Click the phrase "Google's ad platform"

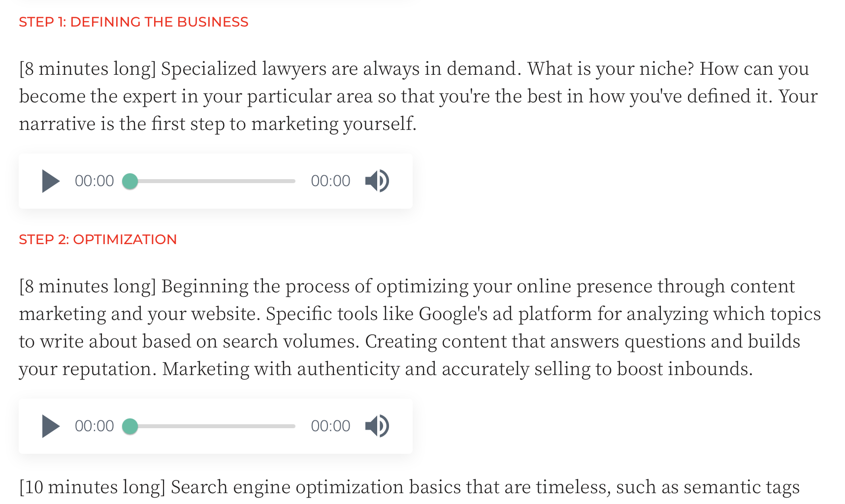(x=505, y=314)
